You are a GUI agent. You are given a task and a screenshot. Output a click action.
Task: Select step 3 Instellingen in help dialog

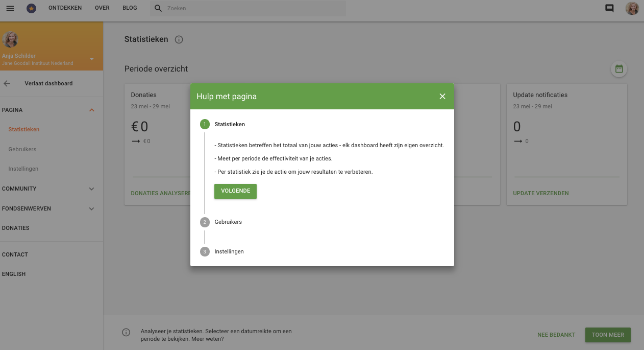[x=222, y=251]
